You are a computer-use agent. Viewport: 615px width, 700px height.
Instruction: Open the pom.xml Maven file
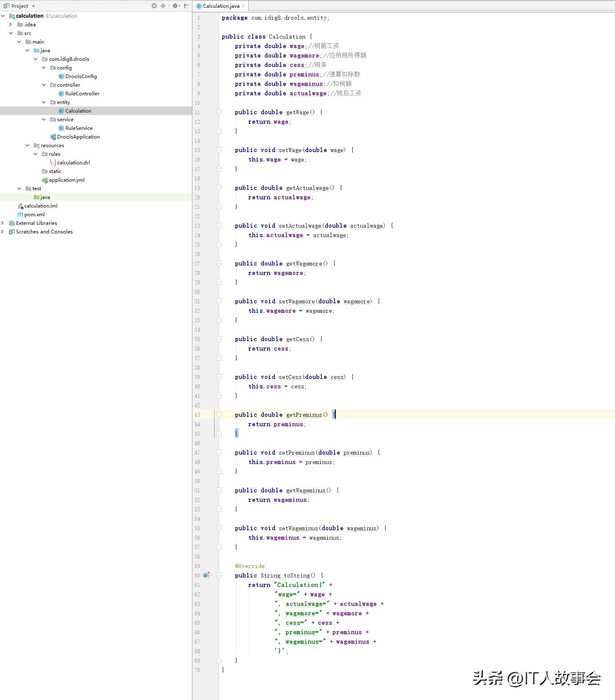[34, 215]
